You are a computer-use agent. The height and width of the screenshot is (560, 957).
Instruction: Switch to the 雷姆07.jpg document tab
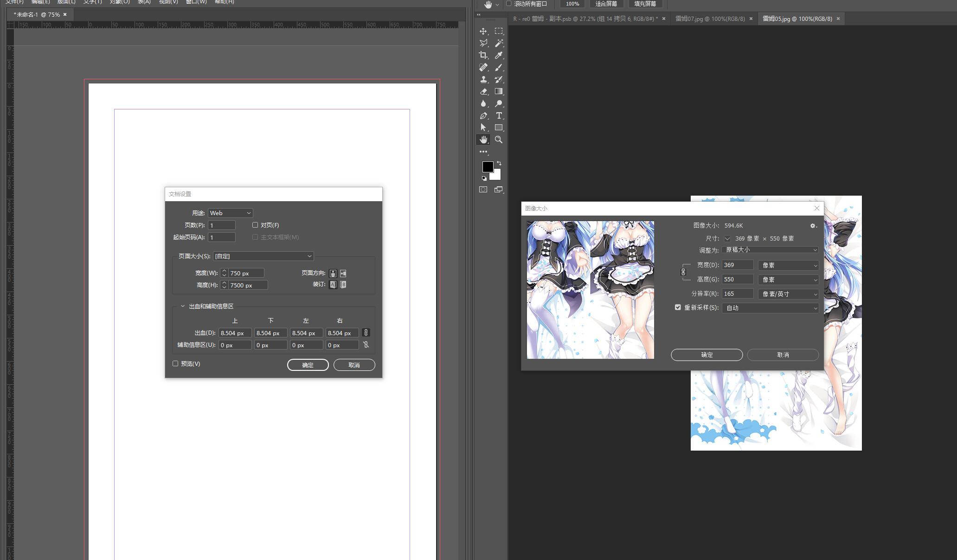pos(710,19)
